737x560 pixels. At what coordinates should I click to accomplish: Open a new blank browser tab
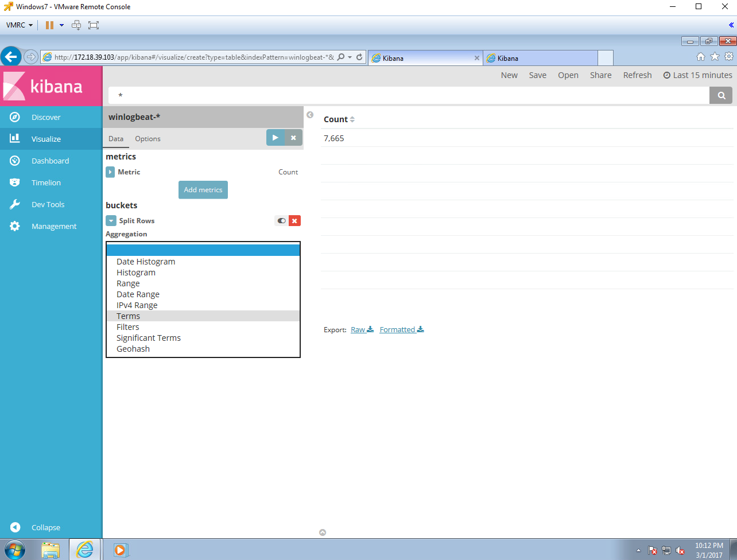click(606, 58)
